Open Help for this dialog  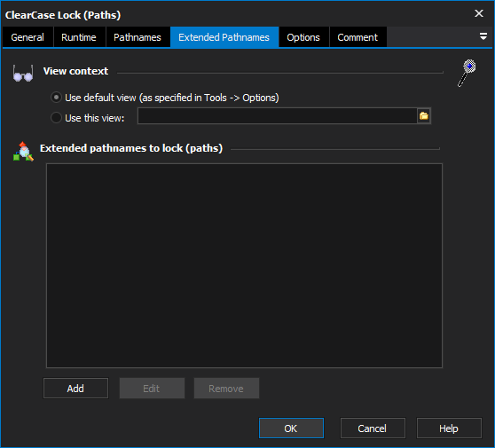[x=449, y=428]
